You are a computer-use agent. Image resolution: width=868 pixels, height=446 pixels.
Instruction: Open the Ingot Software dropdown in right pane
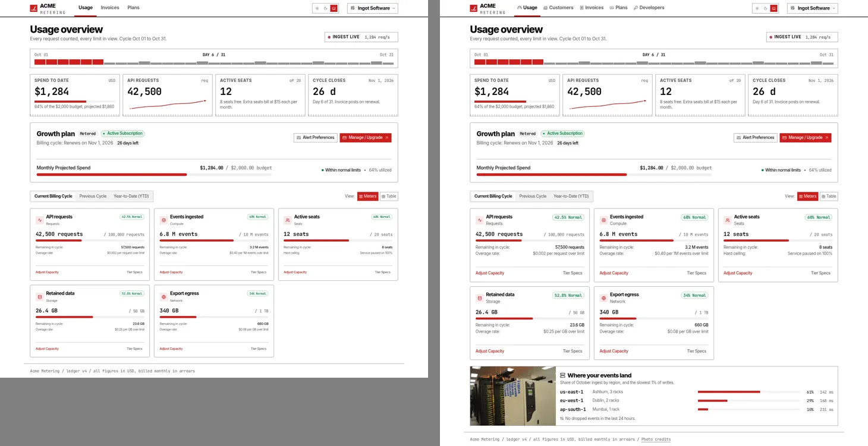(813, 8)
